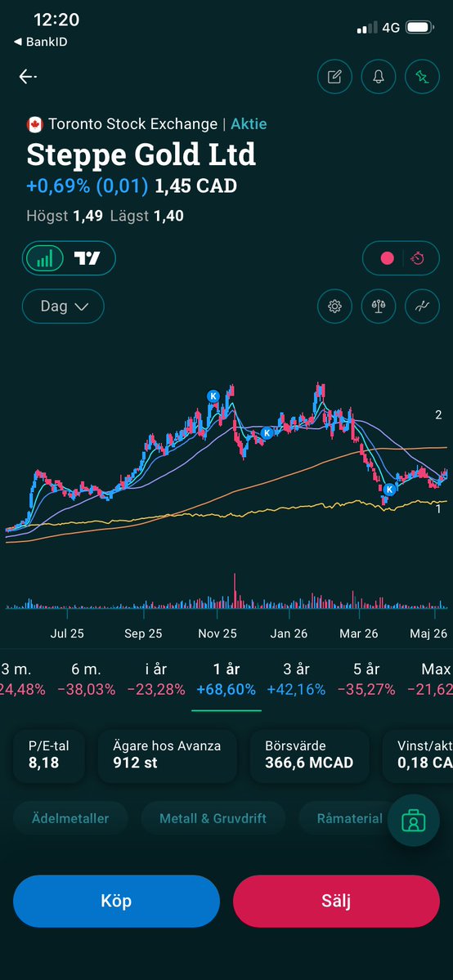Open the note/edit pencil icon

334,76
